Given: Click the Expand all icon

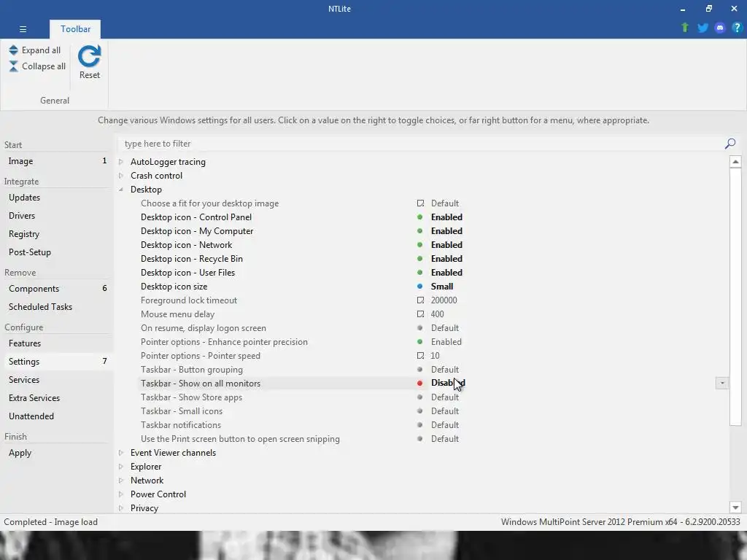Looking at the screenshot, I should [13, 50].
